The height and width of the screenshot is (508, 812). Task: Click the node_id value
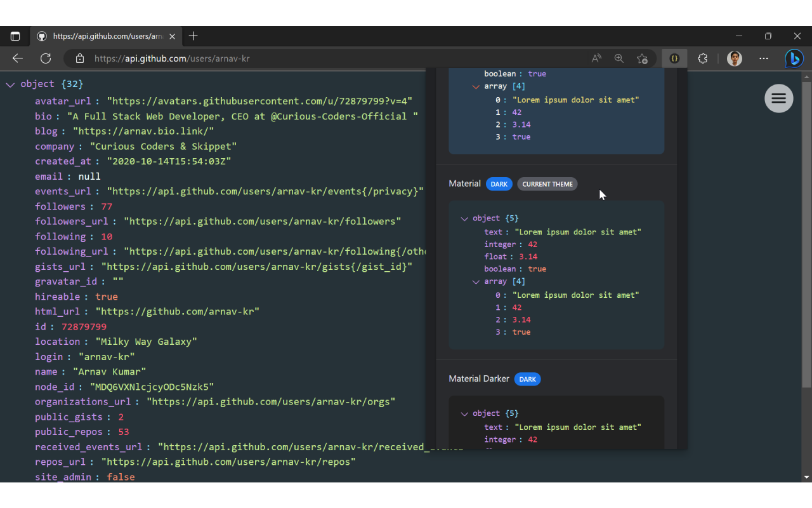[x=152, y=387]
